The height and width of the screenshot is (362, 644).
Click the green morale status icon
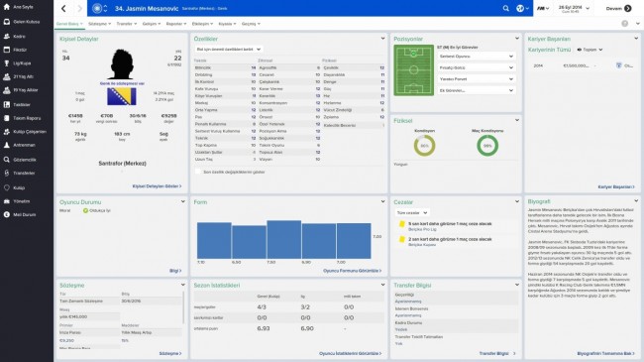point(85,210)
